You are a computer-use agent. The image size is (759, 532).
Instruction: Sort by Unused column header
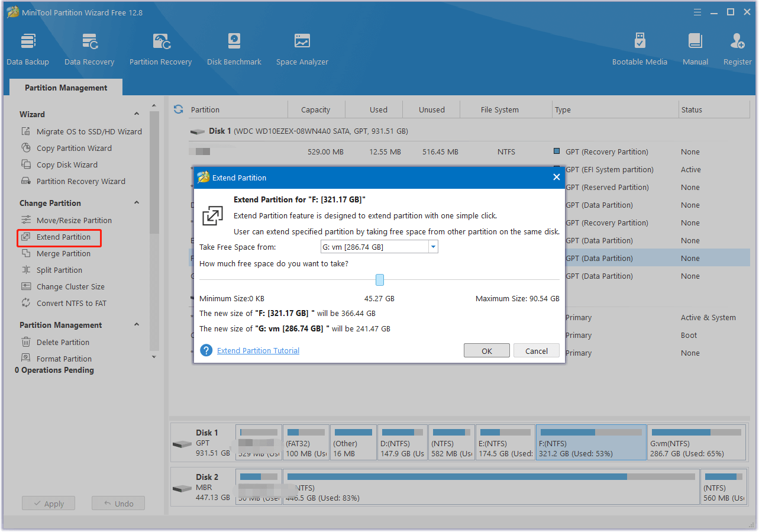click(x=432, y=109)
